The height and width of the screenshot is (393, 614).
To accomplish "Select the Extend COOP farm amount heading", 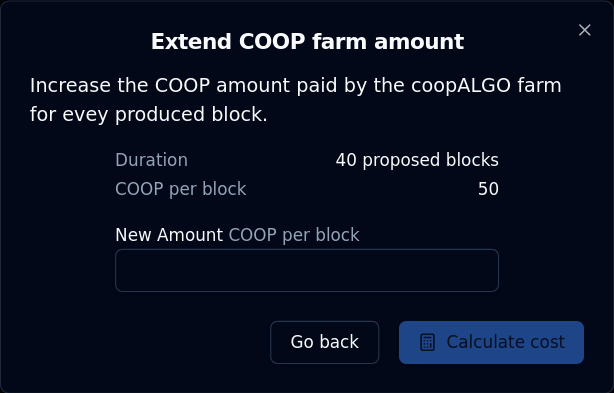I will [307, 41].
